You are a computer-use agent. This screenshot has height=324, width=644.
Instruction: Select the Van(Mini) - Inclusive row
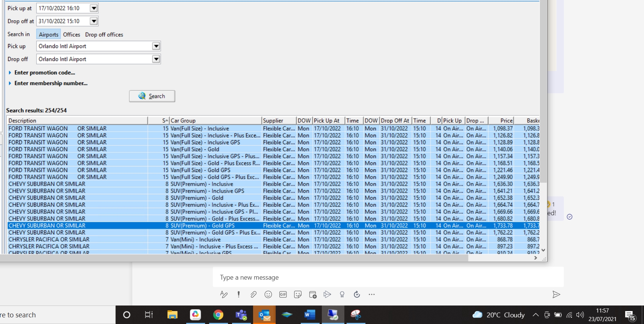(x=273, y=240)
